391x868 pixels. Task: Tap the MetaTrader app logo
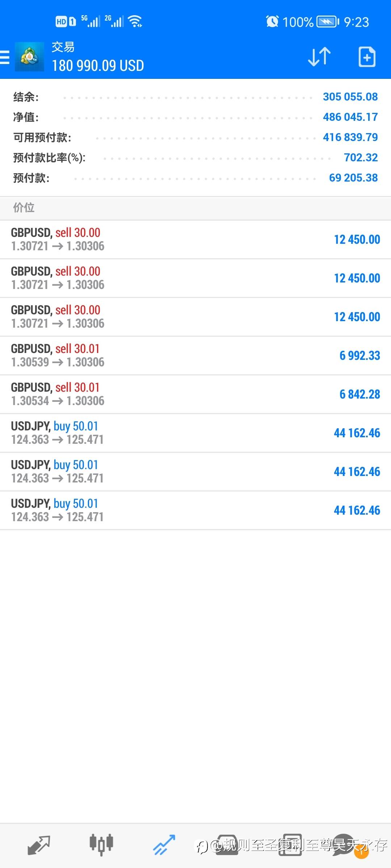[x=29, y=57]
